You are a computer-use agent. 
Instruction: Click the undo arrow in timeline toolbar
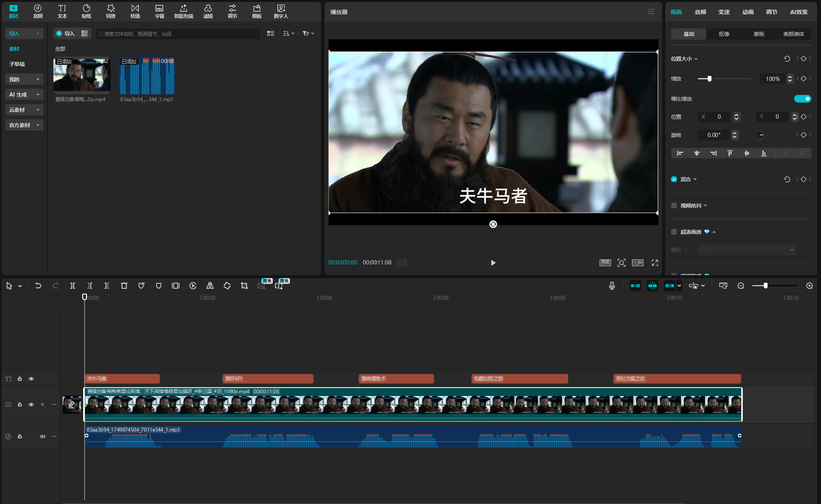coord(38,286)
